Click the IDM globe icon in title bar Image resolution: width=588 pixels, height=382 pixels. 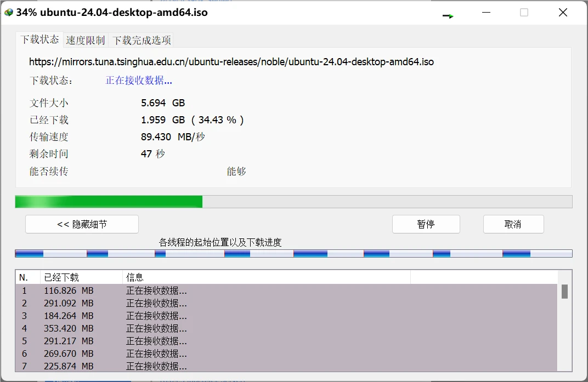(x=8, y=13)
